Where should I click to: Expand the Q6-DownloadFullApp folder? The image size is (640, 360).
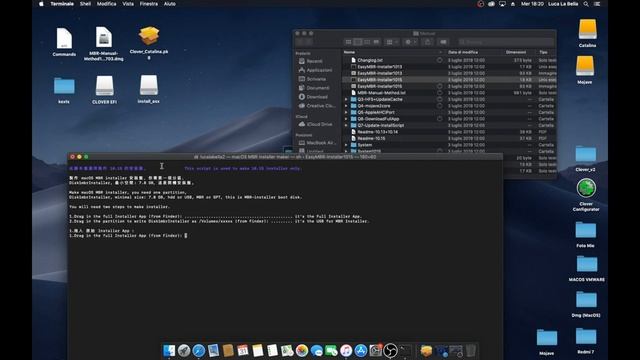346,119
